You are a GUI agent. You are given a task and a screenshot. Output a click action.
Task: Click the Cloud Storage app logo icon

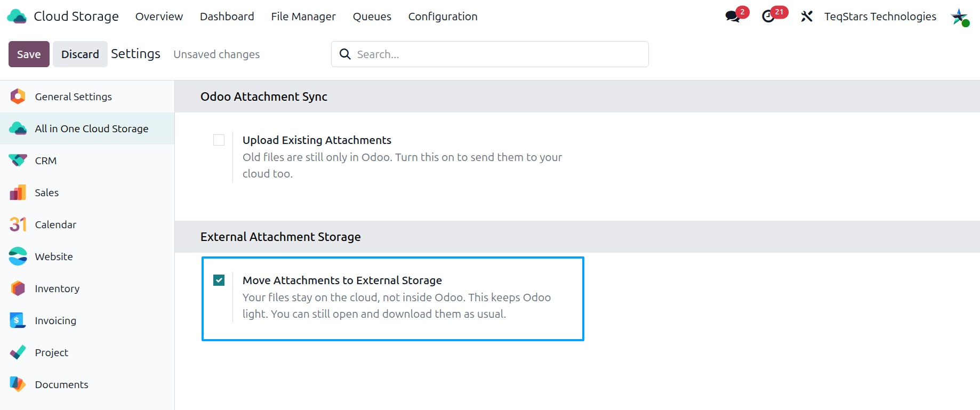click(17, 17)
